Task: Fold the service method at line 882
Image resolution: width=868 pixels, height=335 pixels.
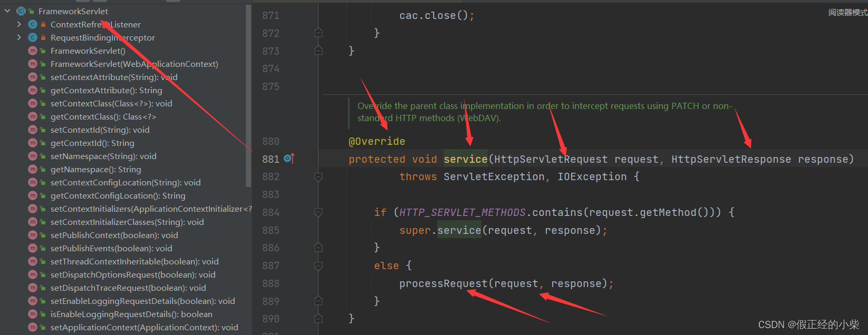Action: pos(319,176)
